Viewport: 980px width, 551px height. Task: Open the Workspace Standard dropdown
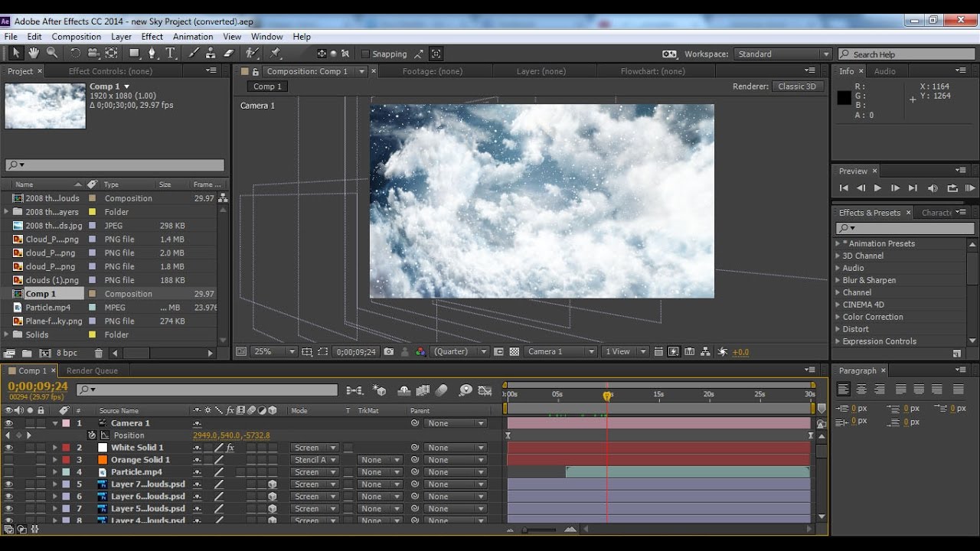pyautogui.click(x=783, y=54)
